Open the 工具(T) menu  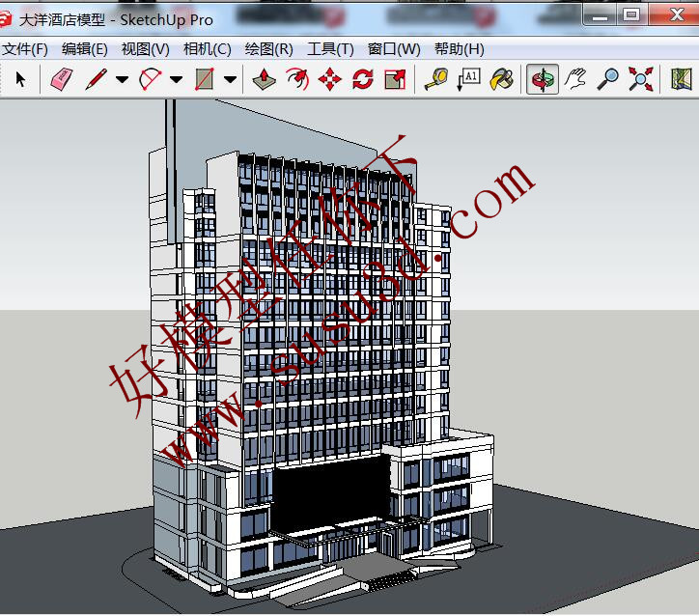pos(330,49)
